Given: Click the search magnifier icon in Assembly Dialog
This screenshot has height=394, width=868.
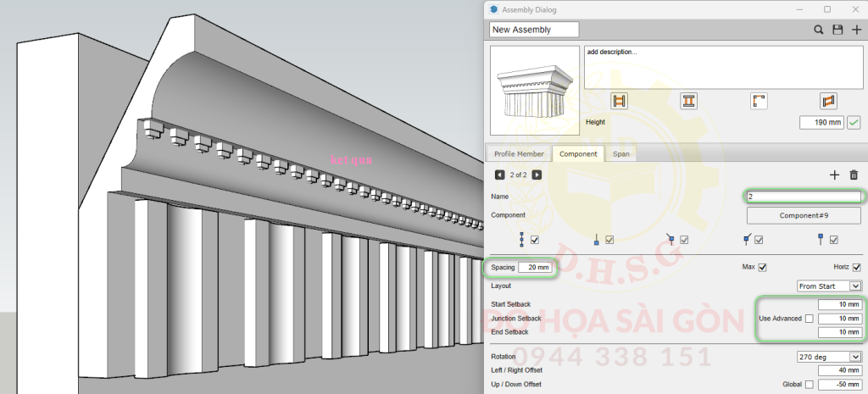Looking at the screenshot, I should point(819,30).
